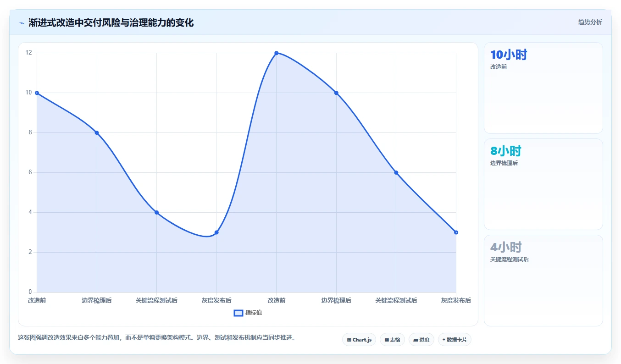Viewport: 621px width, 364px height.
Task: Select the 数据卡片 tag pill
Action: point(455,340)
